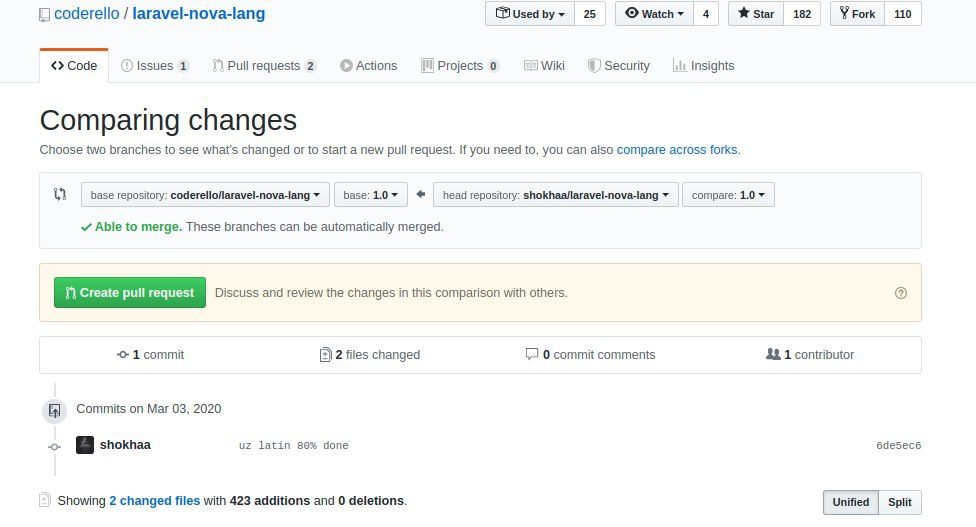Image resolution: width=976 pixels, height=527 pixels.
Task: Select the Unified diff view
Action: pyautogui.click(x=851, y=502)
